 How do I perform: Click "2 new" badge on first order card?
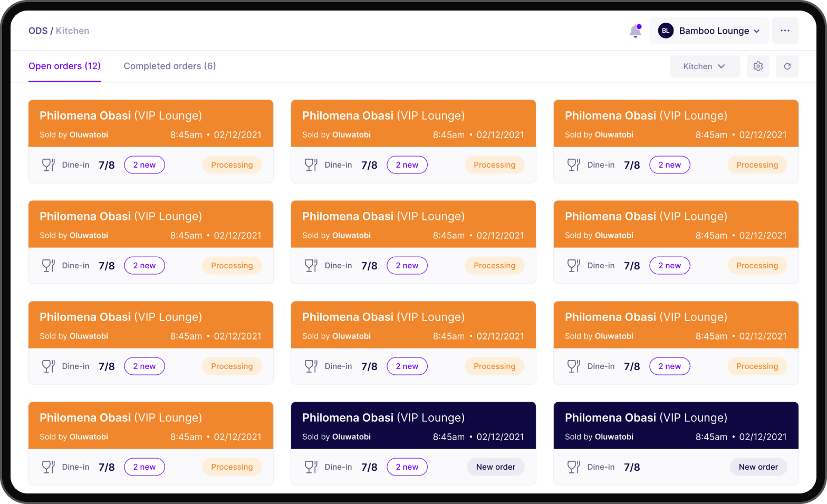[145, 165]
